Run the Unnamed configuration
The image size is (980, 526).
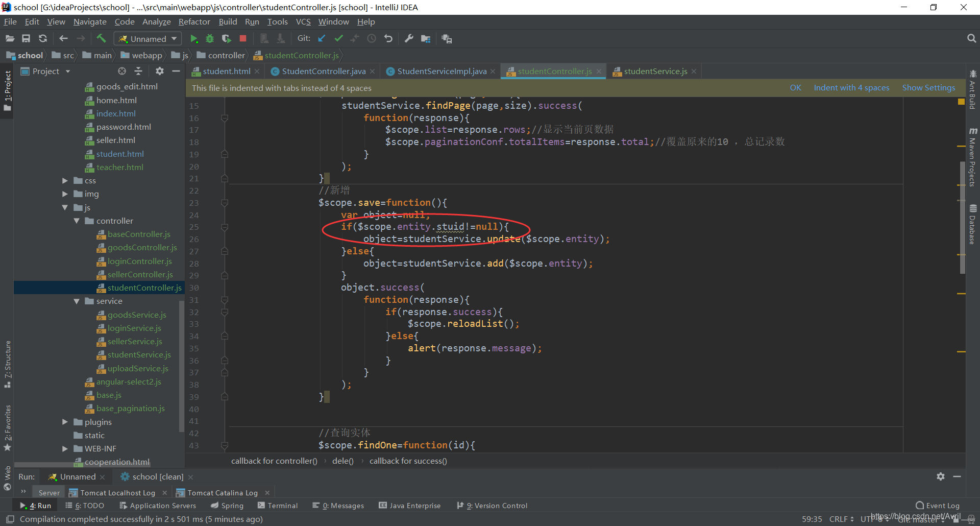[194, 38]
